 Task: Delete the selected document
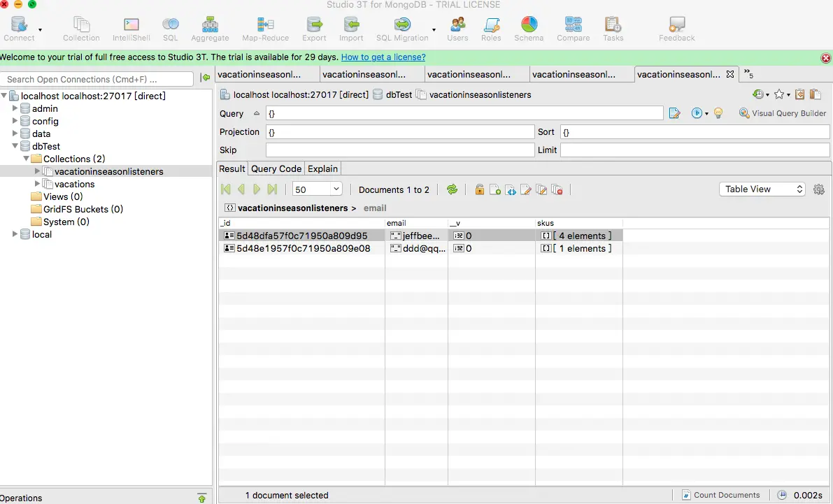(x=557, y=189)
